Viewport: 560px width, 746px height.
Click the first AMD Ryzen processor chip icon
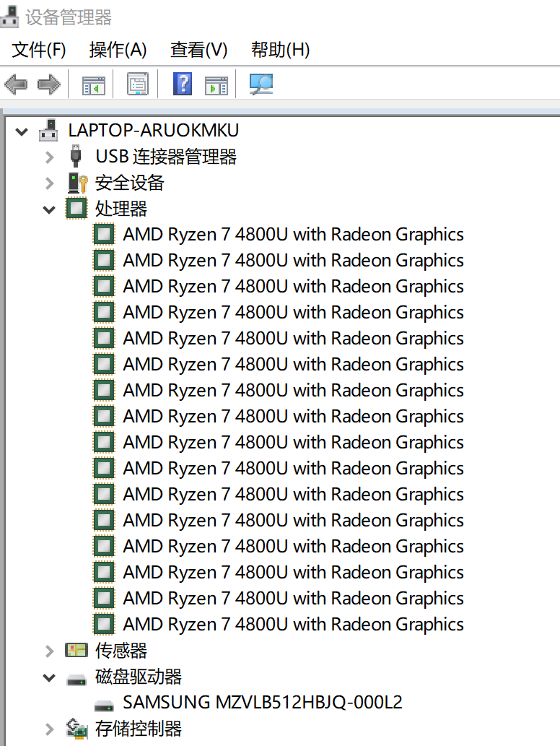tap(104, 235)
